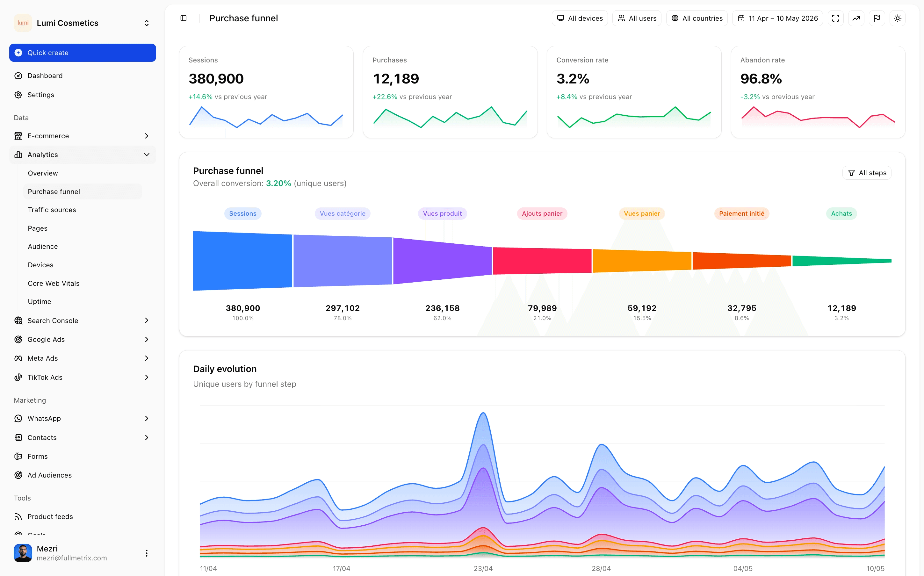Viewport: 924px width, 576px height.
Task: Expand the Search Console chevron
Action: click(x=147, y=320)
